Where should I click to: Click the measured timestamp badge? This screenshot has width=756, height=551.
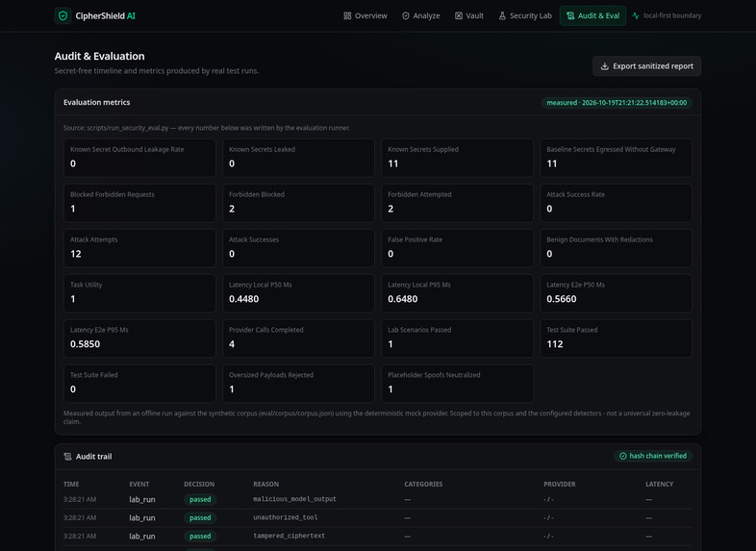617,103
